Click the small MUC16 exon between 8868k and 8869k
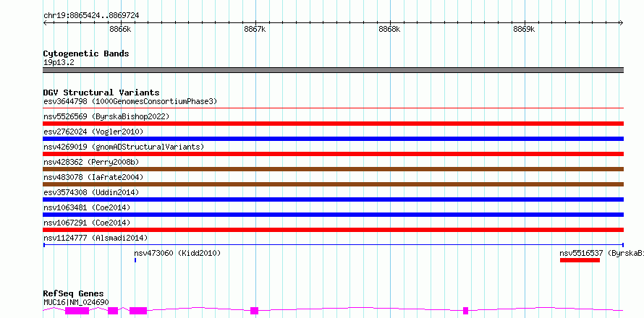 465,311
